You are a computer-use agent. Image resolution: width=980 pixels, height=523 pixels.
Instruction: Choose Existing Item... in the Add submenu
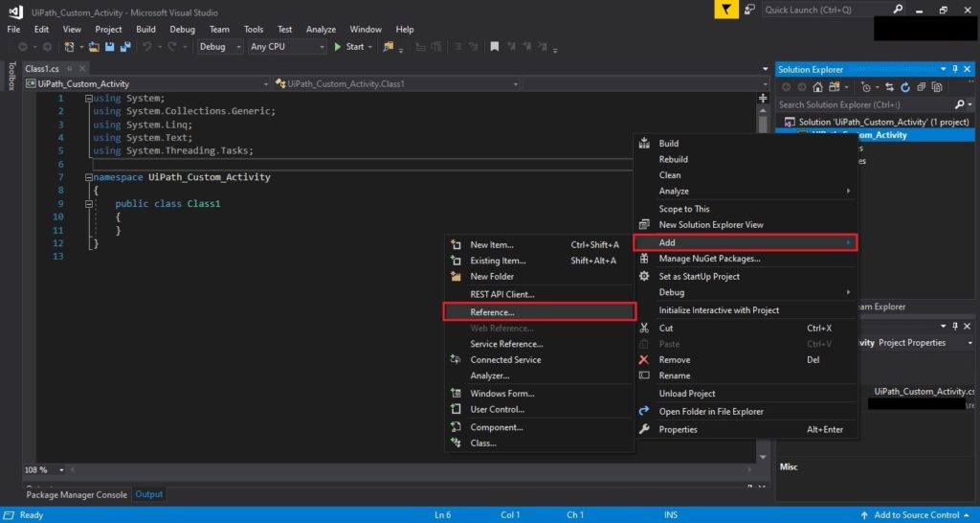pos(540,261)
